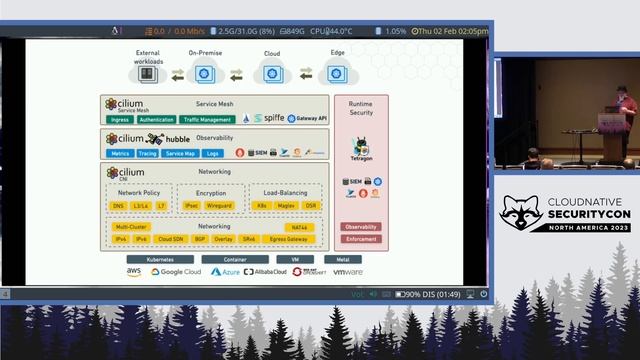Select the Tracing tag
The height and width of the screenshot is (360, 640).
pyautogui.click(x=147, y=153)
